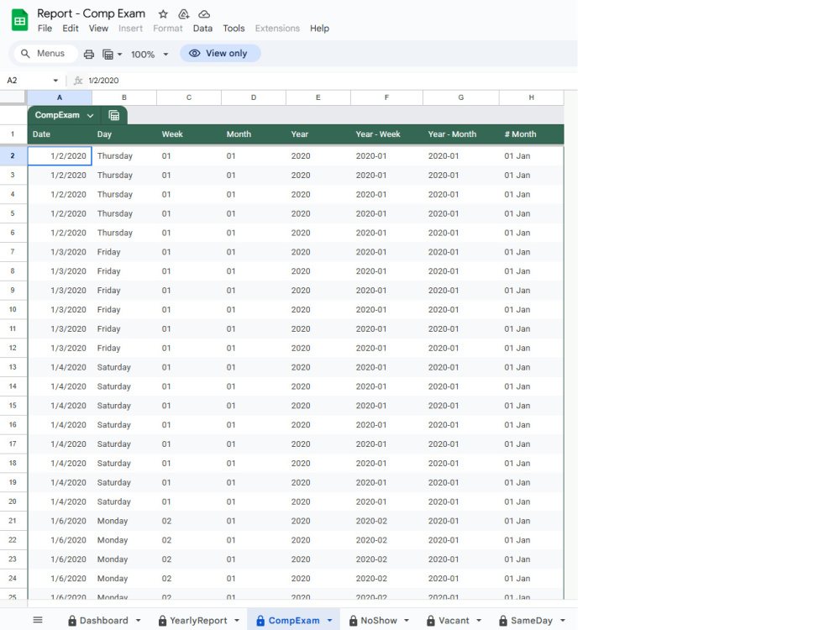Click the Year header cell
The image size is (840, 630).
click(318, 134)
